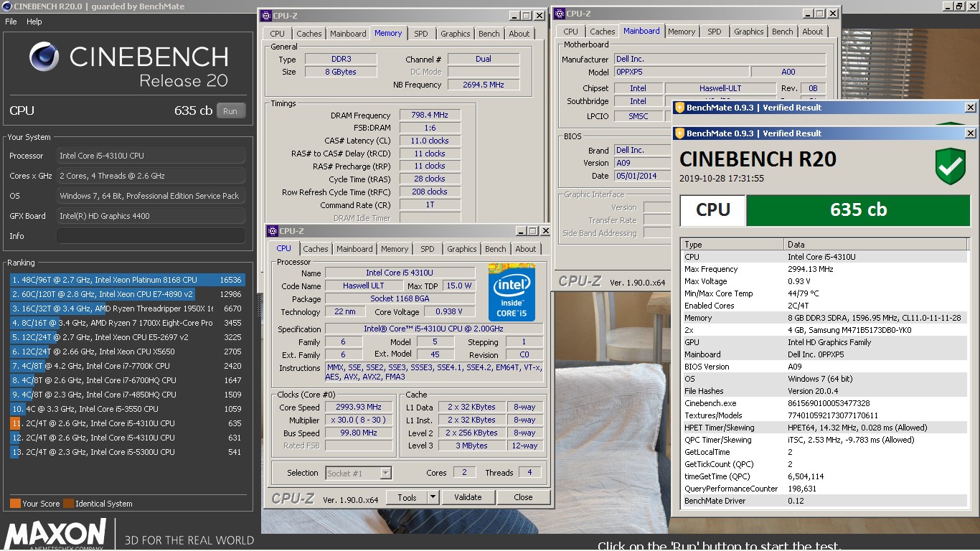Switch to Mainboard tab in CPU-Z CPU window

(x=354, y=249)
